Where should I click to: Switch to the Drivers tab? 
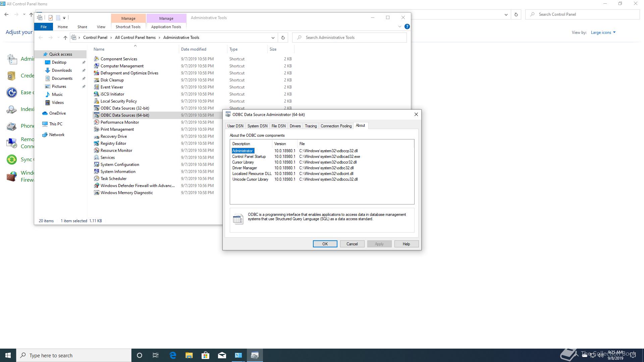click(295, 126)
